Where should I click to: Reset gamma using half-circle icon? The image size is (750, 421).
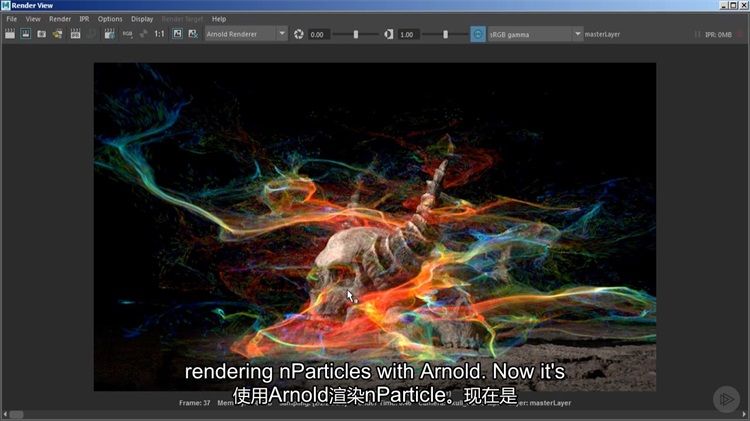389,34
